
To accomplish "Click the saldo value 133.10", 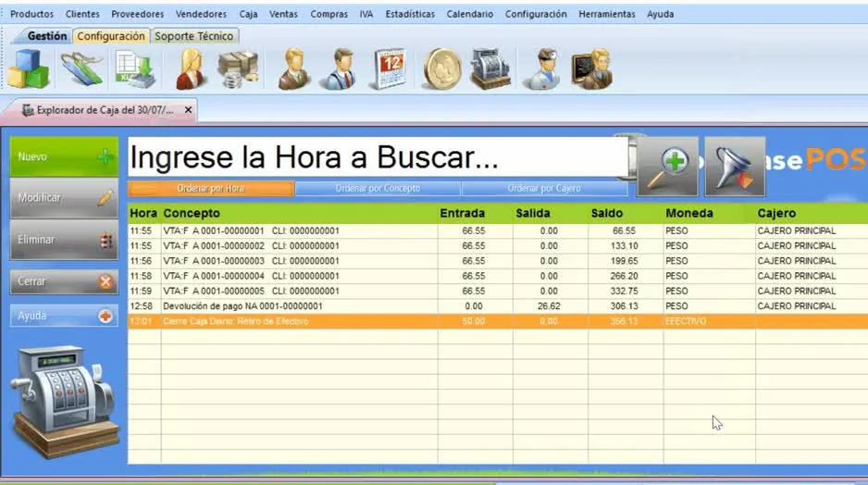I will coord(624,246).
